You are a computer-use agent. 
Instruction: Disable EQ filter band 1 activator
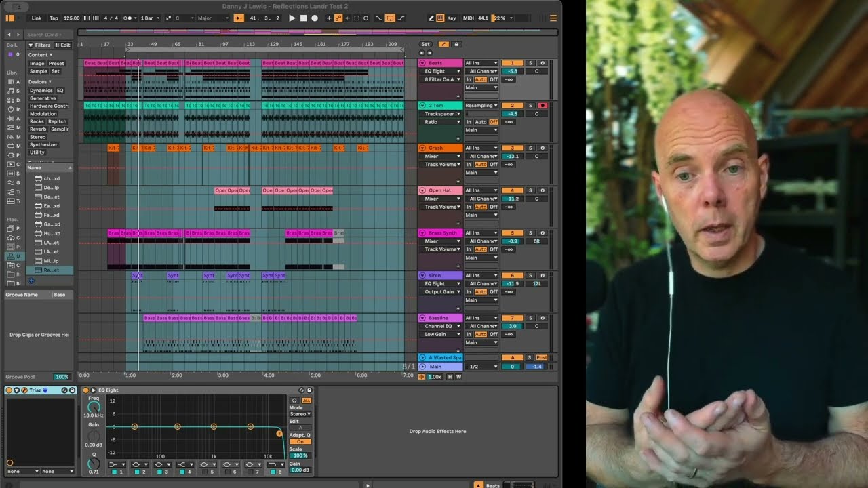coord(114,472)
